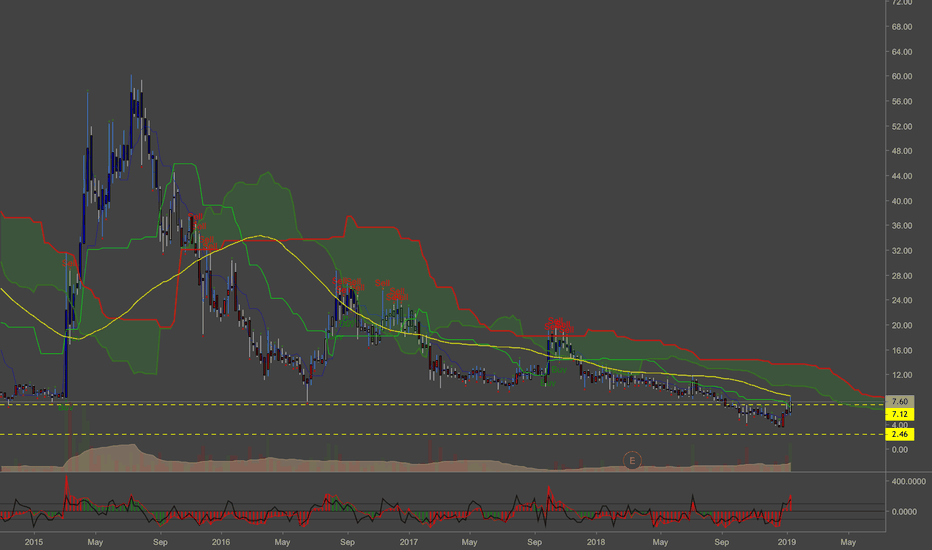Click the 64.00 price axis value
The image size is (932, 550).
[902, 52]
